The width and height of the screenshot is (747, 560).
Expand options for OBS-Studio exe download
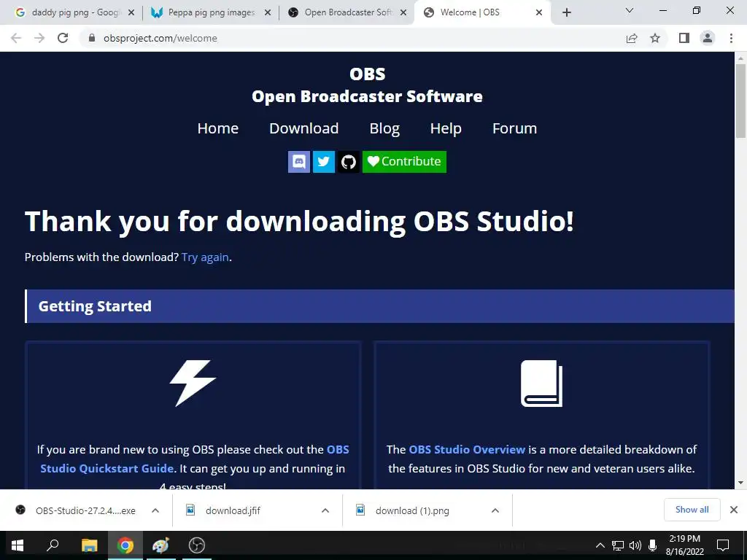click(x=155, y=510)
